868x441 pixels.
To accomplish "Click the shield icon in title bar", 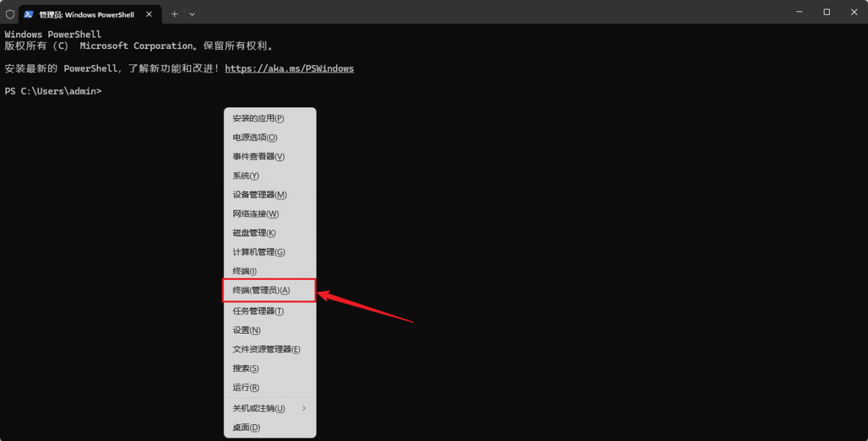I will [10, 14].
